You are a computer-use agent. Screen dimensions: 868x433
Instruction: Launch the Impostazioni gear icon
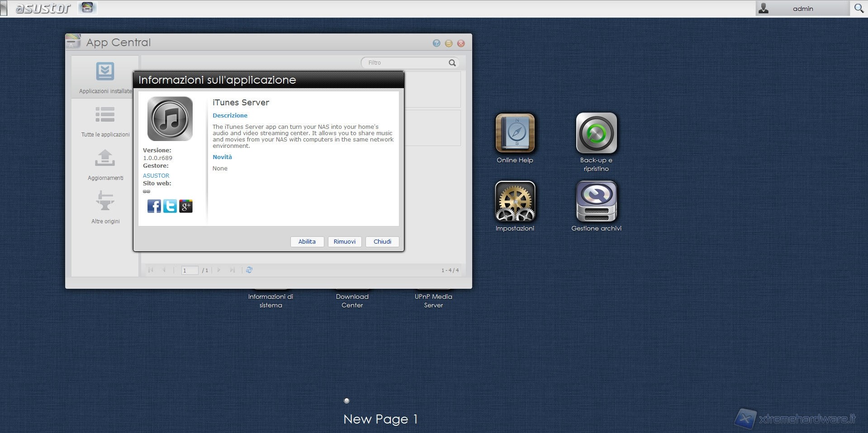(515, 202)
